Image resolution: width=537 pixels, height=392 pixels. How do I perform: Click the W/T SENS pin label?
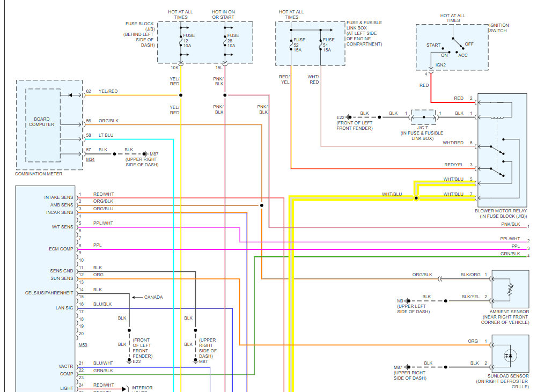click(62, 227)
